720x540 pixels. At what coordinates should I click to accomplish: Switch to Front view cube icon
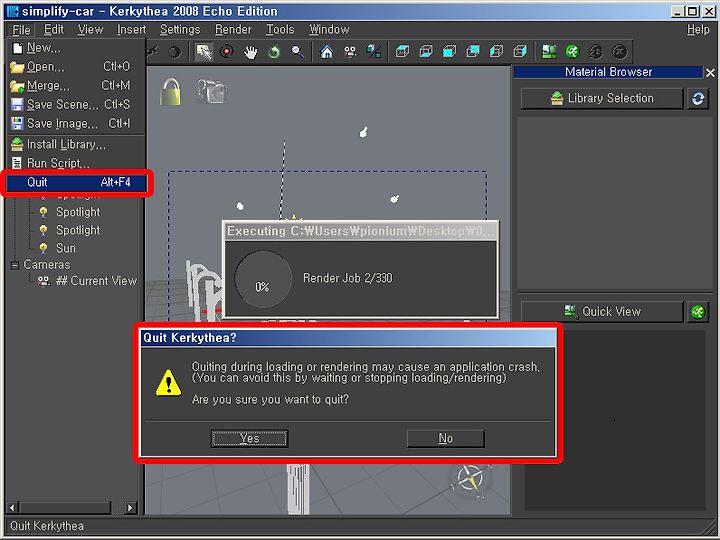[x=450, y=52]
